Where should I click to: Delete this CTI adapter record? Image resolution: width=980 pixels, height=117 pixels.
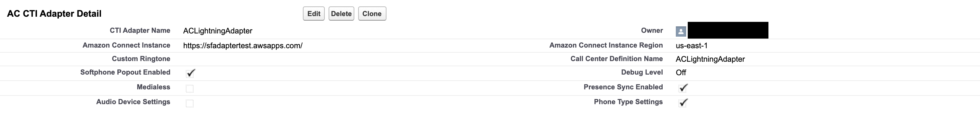[341, 14]
